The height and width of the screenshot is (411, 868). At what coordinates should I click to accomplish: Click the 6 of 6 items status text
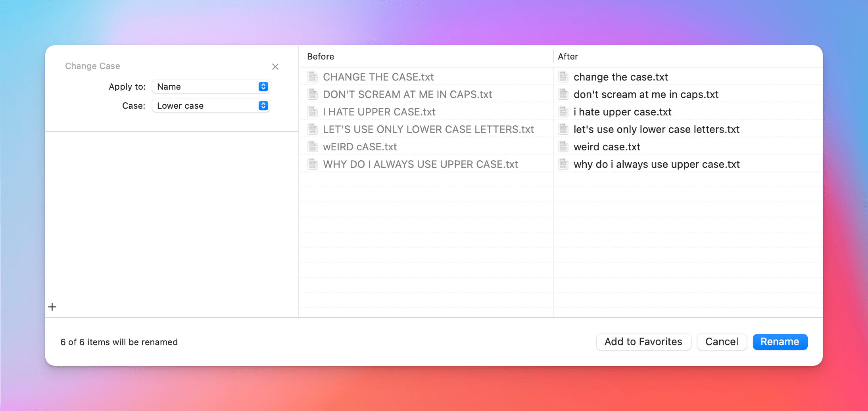point(119,342)
